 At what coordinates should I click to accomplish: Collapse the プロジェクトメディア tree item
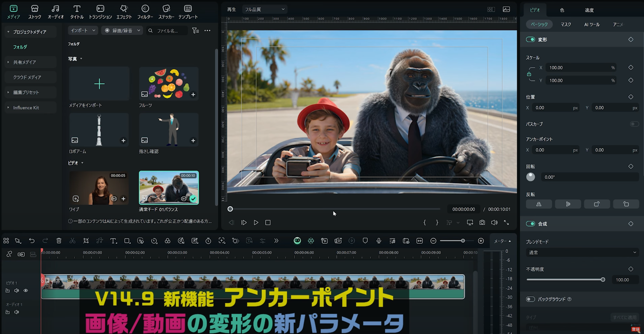click(8, 32)
